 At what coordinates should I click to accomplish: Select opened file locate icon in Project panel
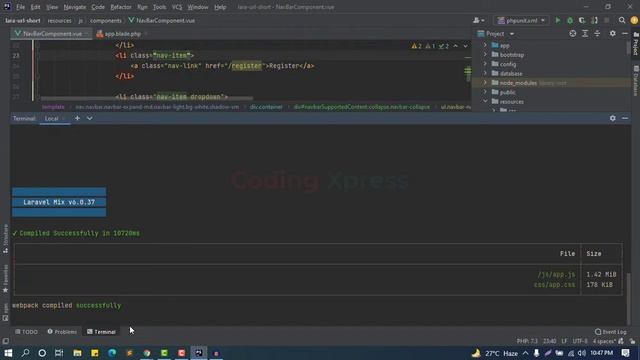tap(573, 33)
